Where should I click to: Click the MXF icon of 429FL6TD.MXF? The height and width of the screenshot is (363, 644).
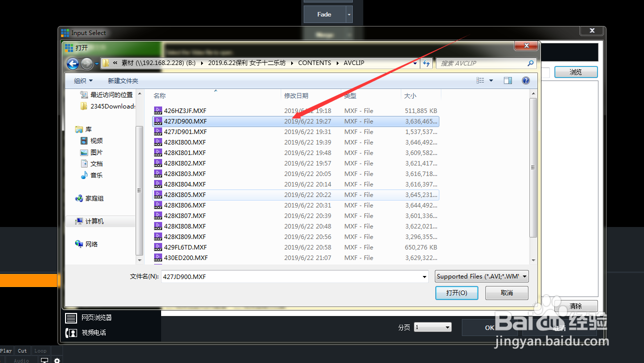coord(158,247)
